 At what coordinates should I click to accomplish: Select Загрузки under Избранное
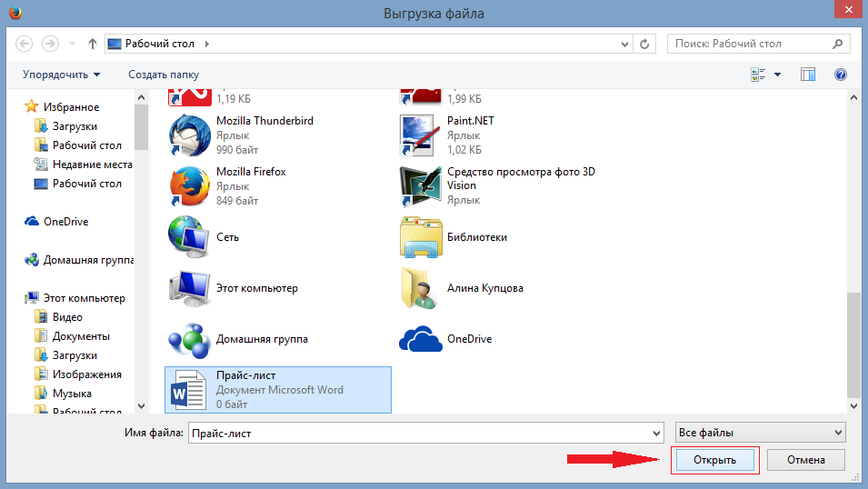(x=75, y=126)
